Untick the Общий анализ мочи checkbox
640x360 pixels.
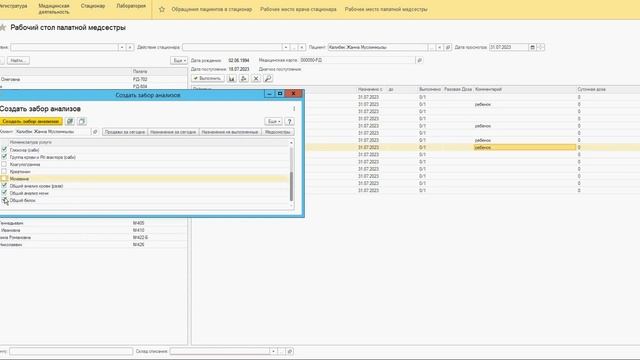(x=4, y=193)
